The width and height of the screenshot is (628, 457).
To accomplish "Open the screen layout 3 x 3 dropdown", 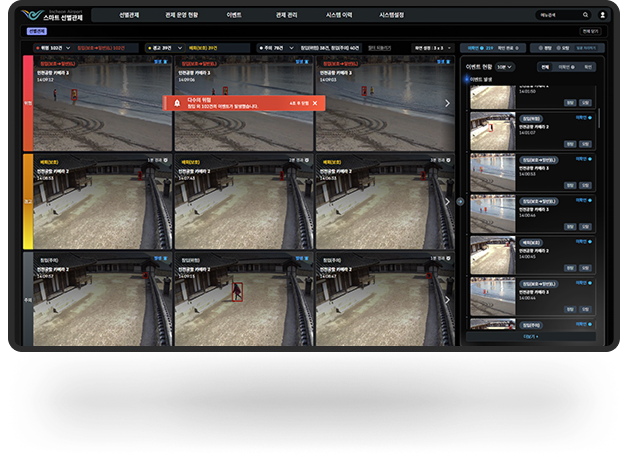I will tap(434, 47).
